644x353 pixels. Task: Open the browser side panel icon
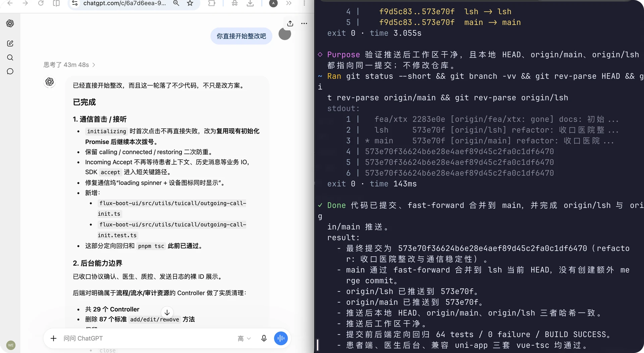pyautogui.click(x=56, y=3)
